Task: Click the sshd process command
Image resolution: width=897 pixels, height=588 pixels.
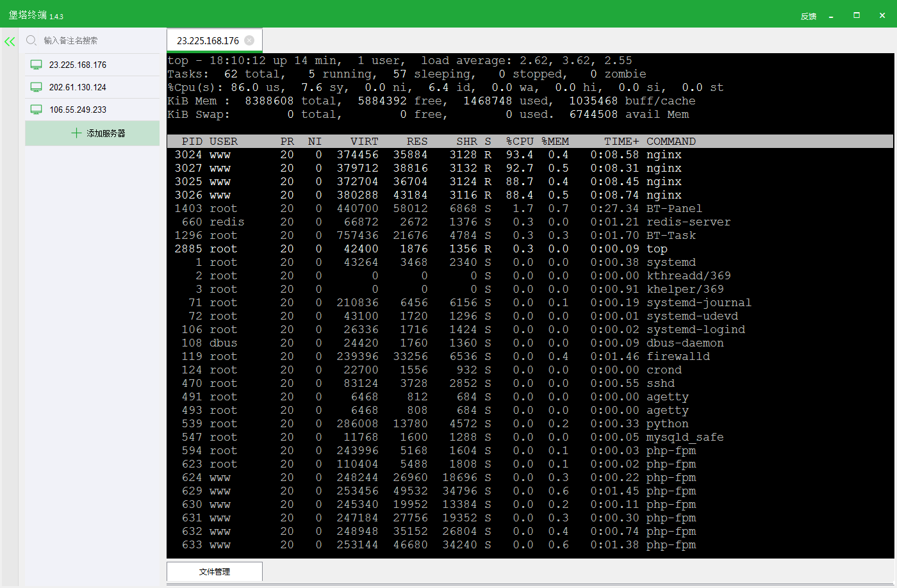Action: (x=661, y=384)
